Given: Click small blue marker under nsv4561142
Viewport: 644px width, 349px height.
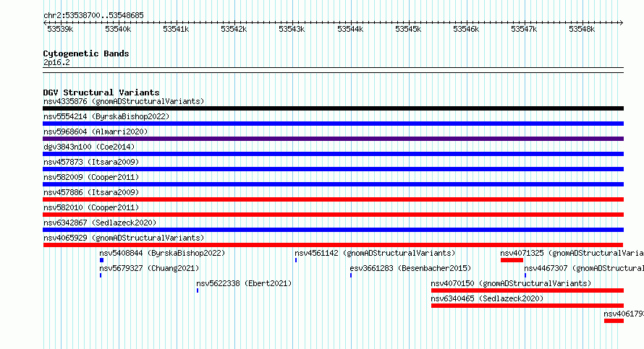Looking at the screenshot, I should tap(296, 260).
